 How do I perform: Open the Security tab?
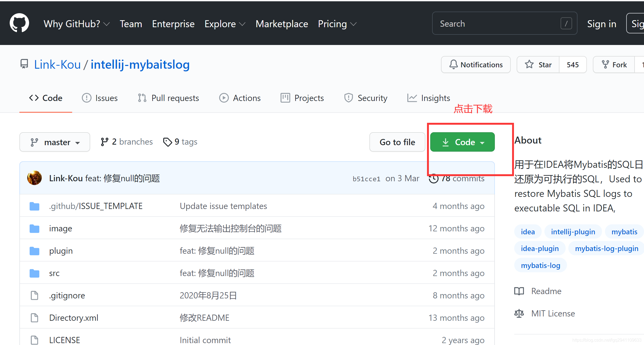[x=366, y=98]
